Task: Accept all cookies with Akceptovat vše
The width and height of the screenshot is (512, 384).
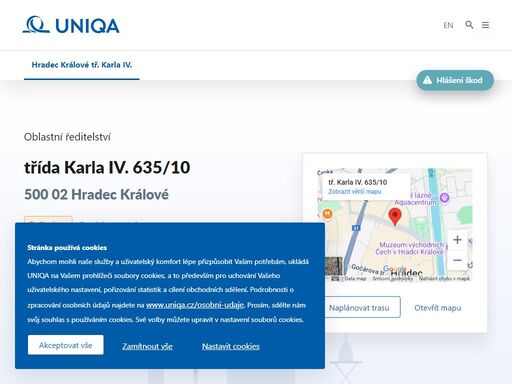Action: [x=66, y=345]
